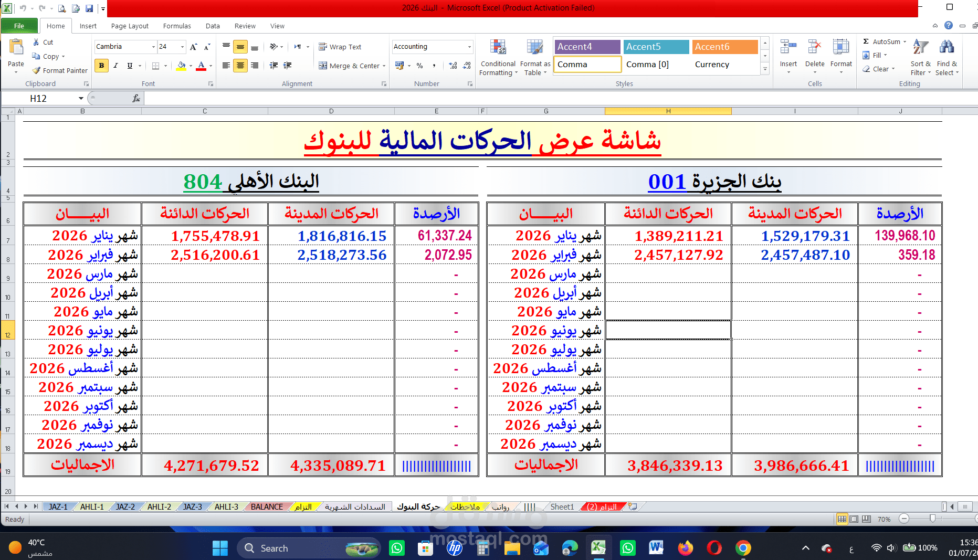Click Increase Indent icon
The image size is (978, 560).
[287, 66]
